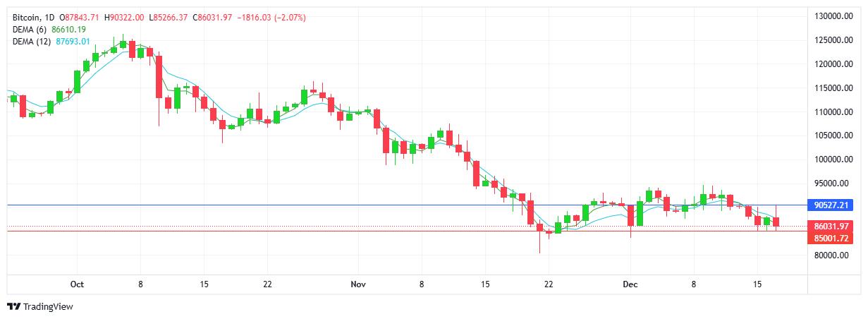
Task: Open the TradingView text link
Action: tap(48, 307)
